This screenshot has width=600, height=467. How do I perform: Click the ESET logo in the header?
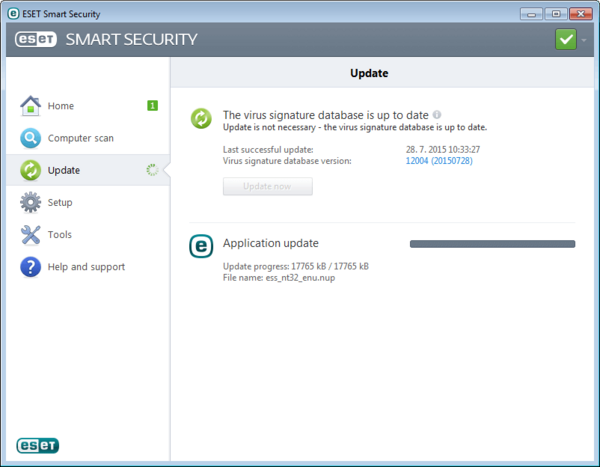tap(36, 39)
